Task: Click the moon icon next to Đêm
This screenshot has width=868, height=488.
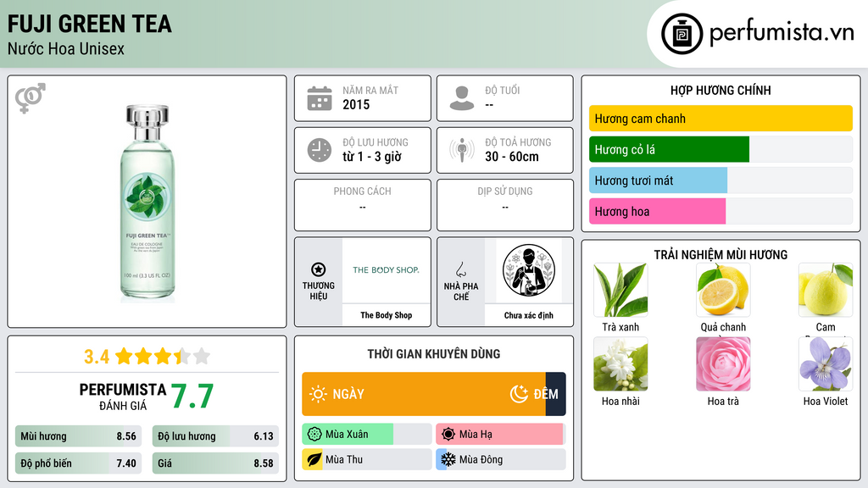Action: coord(519,394)
